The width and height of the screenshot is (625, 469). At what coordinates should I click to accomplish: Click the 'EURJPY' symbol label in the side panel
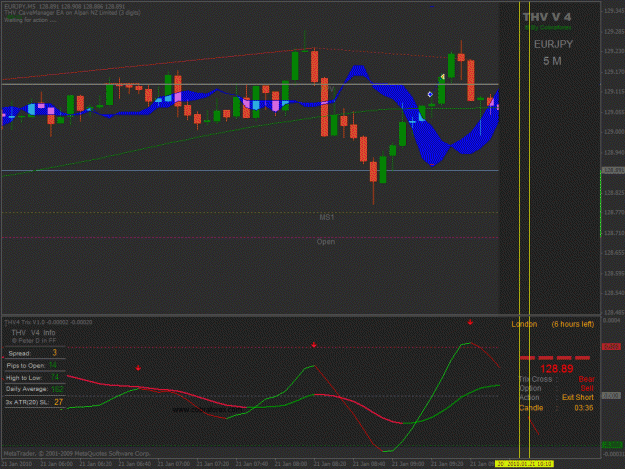point(553,44)
